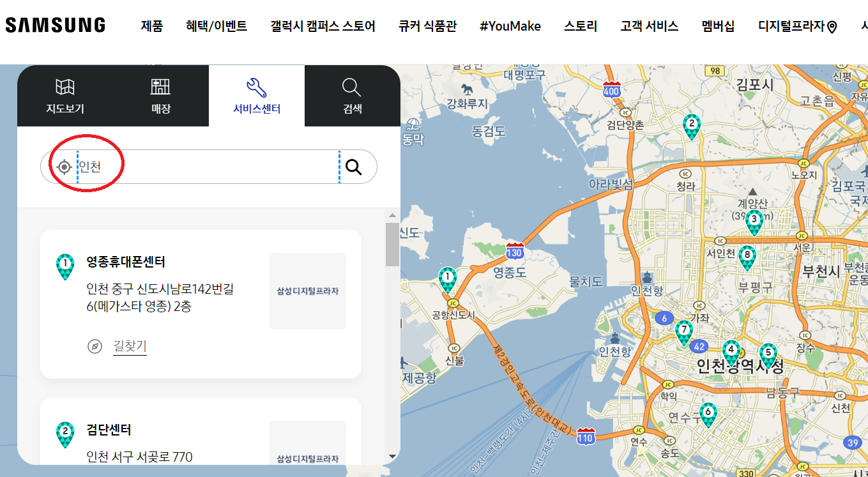Click the Samsung logo
The image size is (868, 477).
pos(55,26)
